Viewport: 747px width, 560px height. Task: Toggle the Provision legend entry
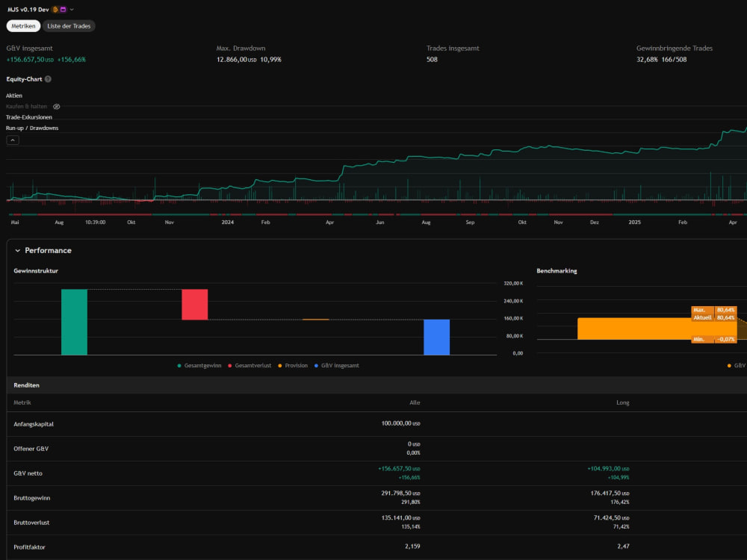click(293, 366)
